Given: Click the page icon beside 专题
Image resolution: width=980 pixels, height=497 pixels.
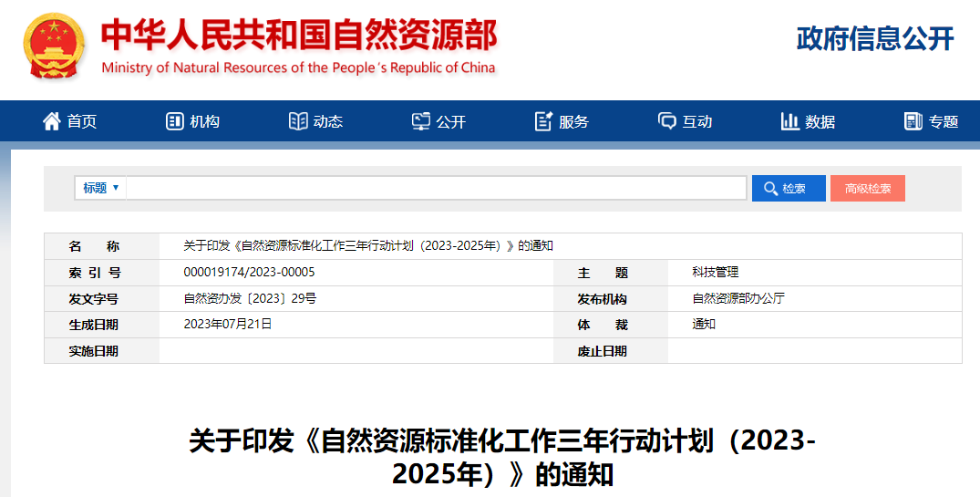Looking at the screenshot, I should coord(913,121).
